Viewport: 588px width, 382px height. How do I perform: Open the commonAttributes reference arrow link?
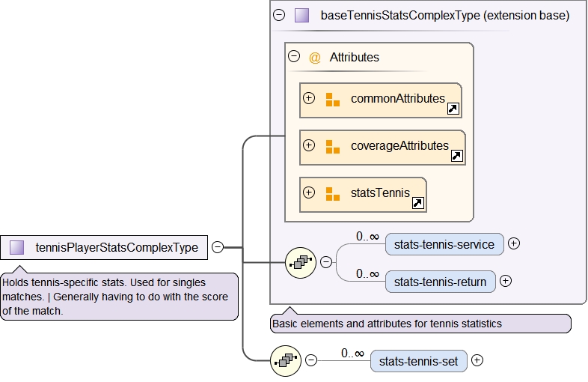[x=453, y=109]
